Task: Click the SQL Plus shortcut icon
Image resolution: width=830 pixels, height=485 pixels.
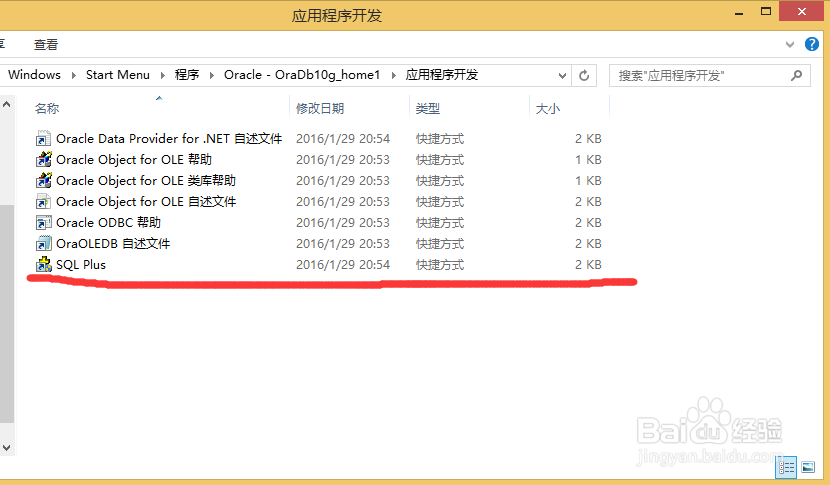Action: (43, 264)
